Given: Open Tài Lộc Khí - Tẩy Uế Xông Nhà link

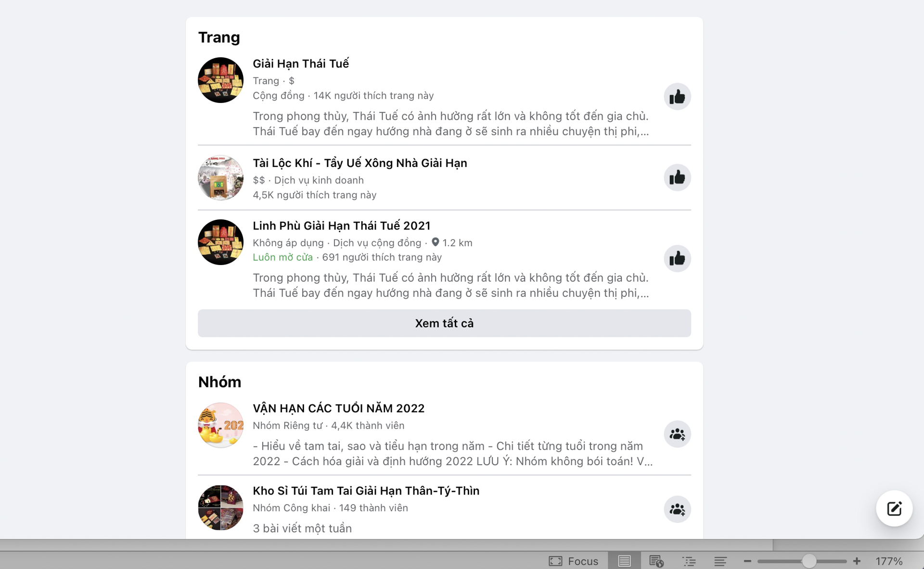Looking at the screenshot, I should pyautogui.click(x=360, y=163).
